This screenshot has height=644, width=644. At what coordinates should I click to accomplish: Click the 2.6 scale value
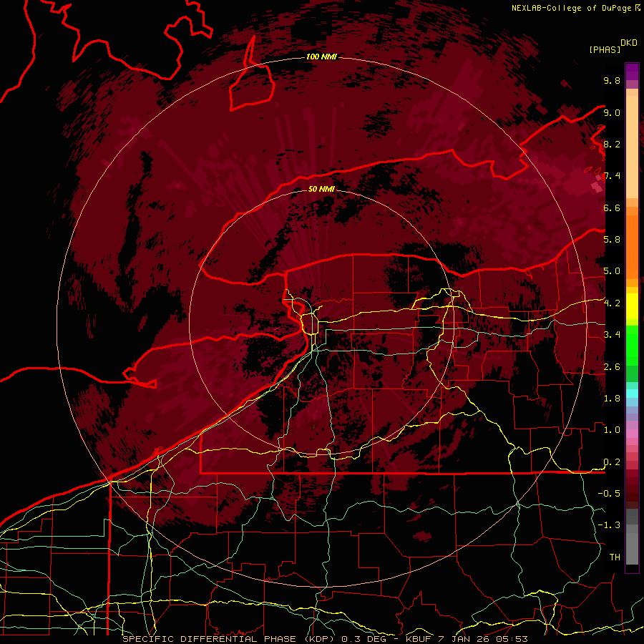[612, 367]
